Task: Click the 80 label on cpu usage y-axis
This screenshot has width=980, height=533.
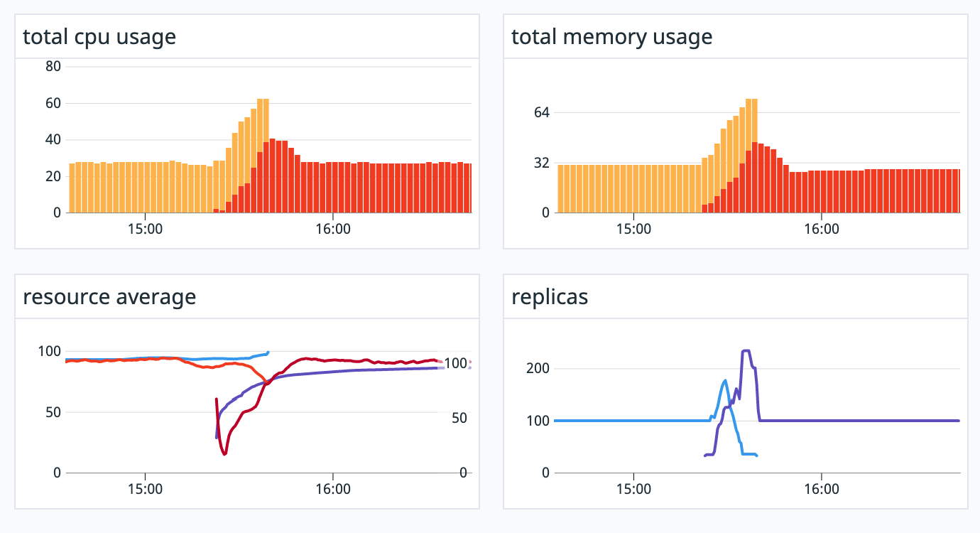Action: click(x=53, y=67)
